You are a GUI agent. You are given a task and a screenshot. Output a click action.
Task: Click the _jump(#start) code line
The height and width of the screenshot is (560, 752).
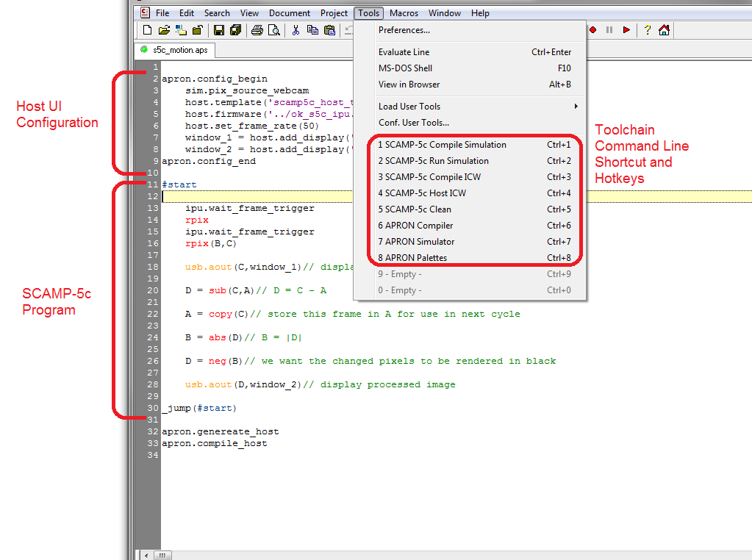tap(199, 408)
